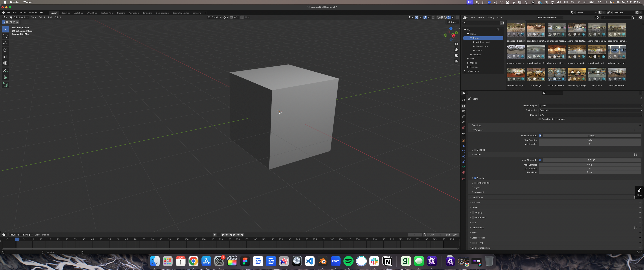Launch Spotify from the Dock
This screenshot has height=270, width=644.
click(x=348, y=261)
